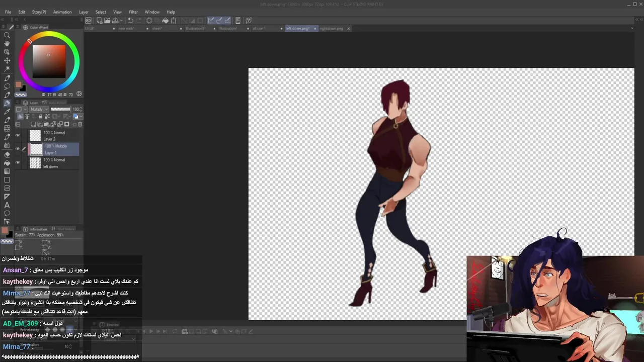The width and height of the screenshot is (644, 362).
Task: Open the Edit menu
Action: pos(22,12)
